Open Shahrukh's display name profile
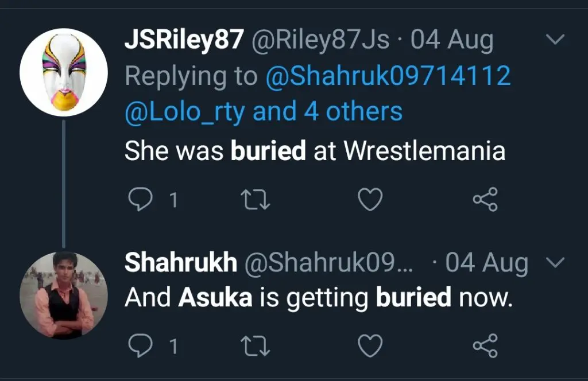Screen dimensions: 588x381 coord(181,263)
